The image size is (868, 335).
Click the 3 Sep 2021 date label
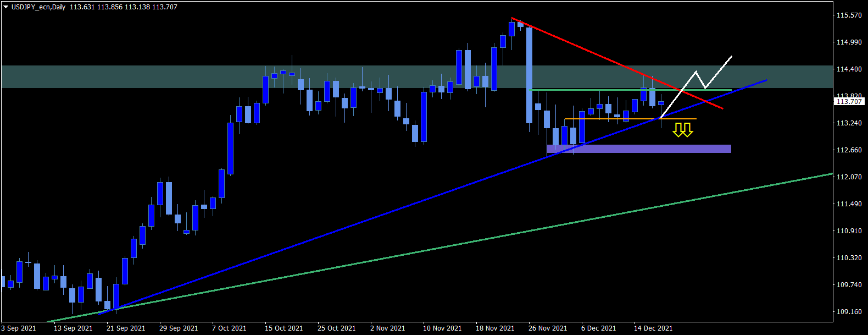pyautogui.click(x=19, y=328)
